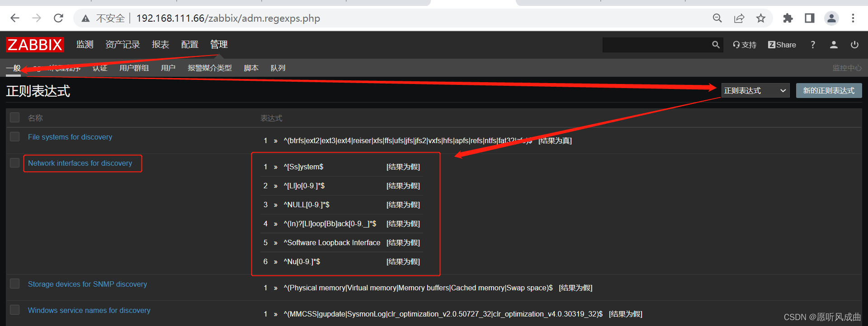Open the browser three-dot menu
Screen dimensions: 868x326
(x=853, y=18)
